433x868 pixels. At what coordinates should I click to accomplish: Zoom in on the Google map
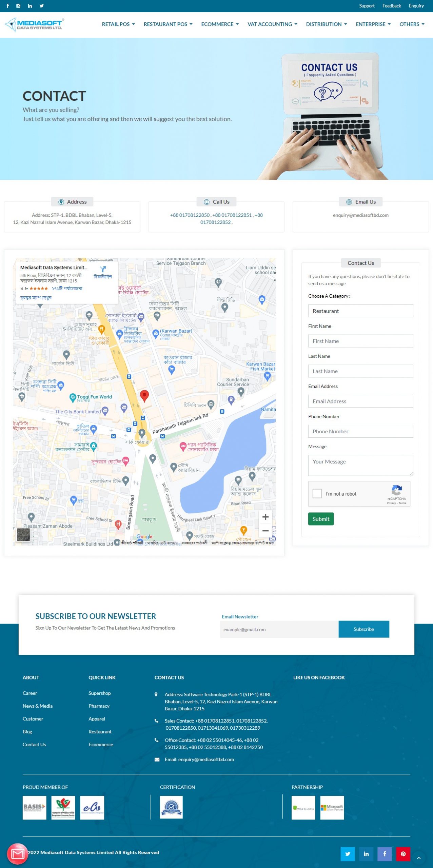(x=265, y=517)
